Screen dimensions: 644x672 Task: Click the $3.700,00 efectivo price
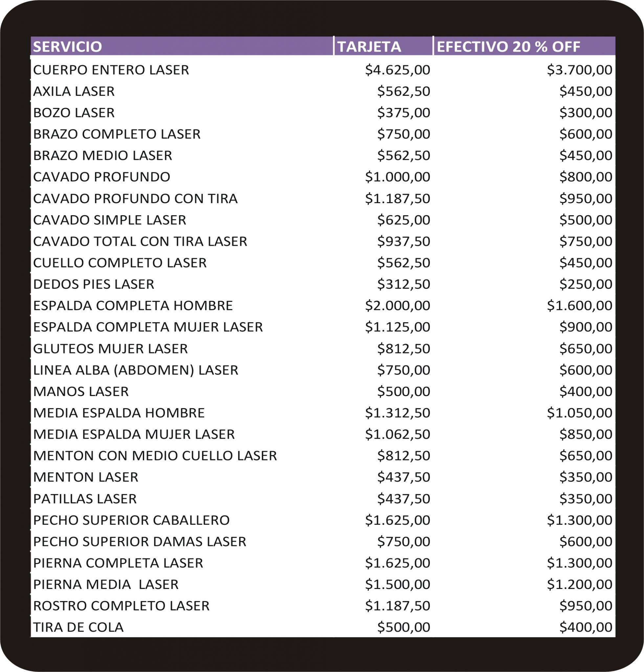click(x=580, y=70)
